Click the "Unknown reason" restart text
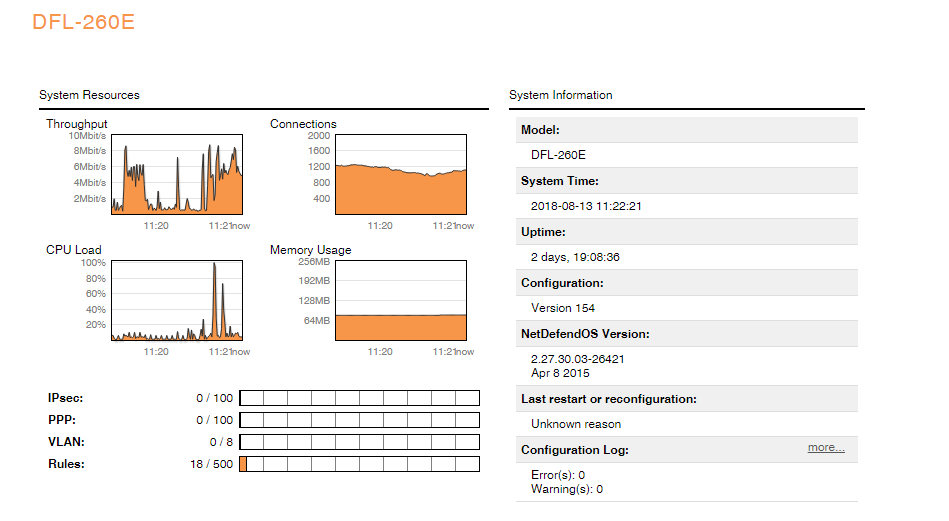949x521 pixels. coord(576,424)
